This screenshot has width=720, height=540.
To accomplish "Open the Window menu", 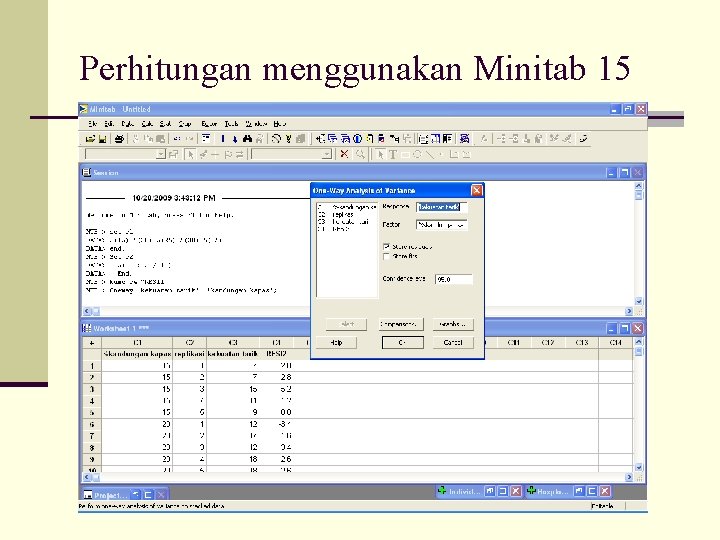I will click(256, 124).
